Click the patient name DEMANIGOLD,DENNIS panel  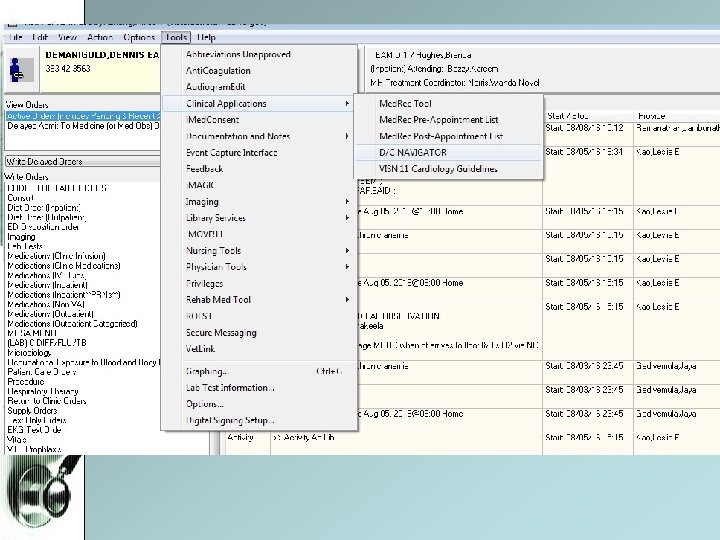click(x=101, y=69)
